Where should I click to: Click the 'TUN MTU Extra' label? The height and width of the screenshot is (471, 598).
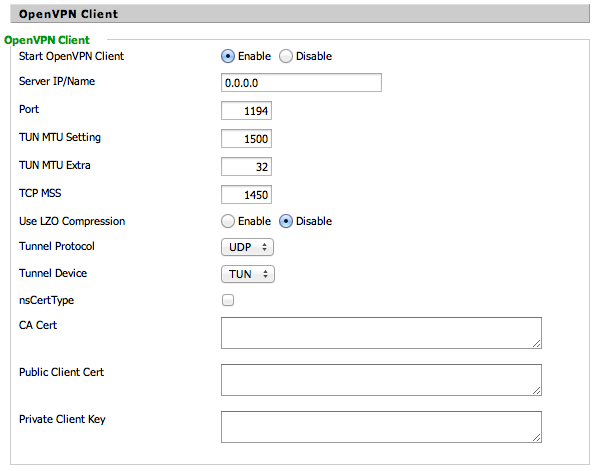[55, 165]
